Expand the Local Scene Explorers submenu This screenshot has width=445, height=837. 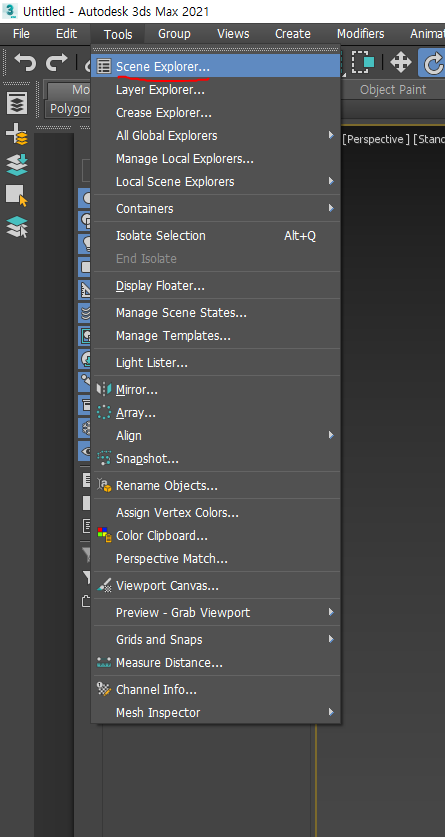click(x=216, y=181)
